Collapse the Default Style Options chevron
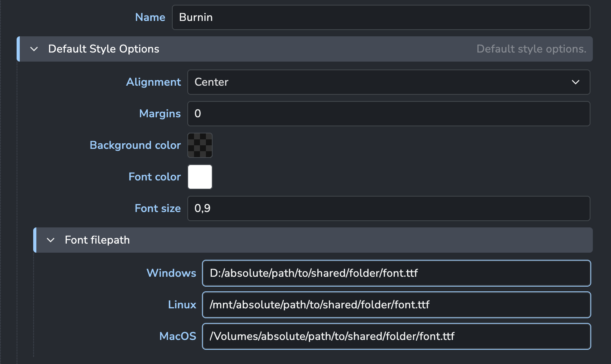The image size is (611, 364). coord(34,49)
